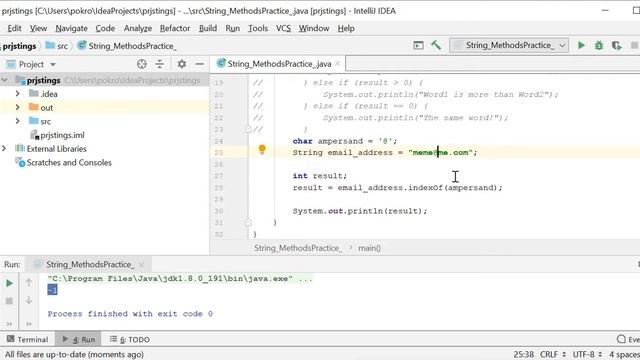Select the String_MethodsPractice_ Run tab
The image size is (640, 360).
(x=89, y=264)
